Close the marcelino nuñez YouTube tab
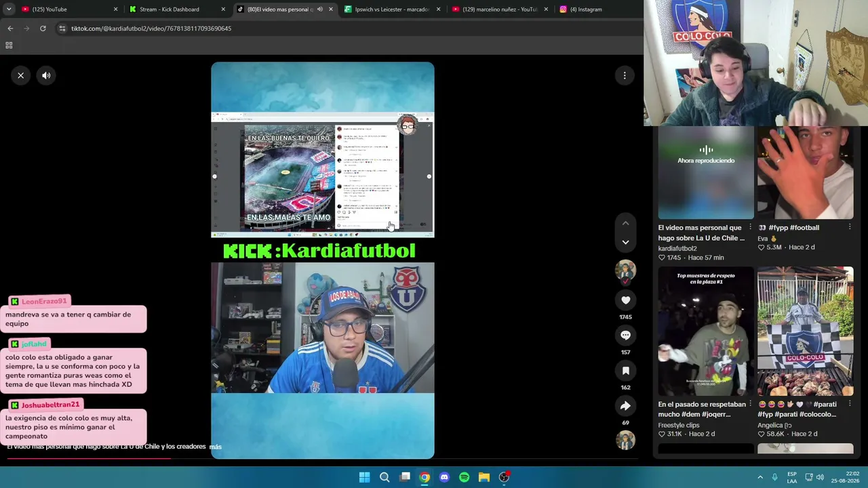The image size is (868, 488). [546, 9]
